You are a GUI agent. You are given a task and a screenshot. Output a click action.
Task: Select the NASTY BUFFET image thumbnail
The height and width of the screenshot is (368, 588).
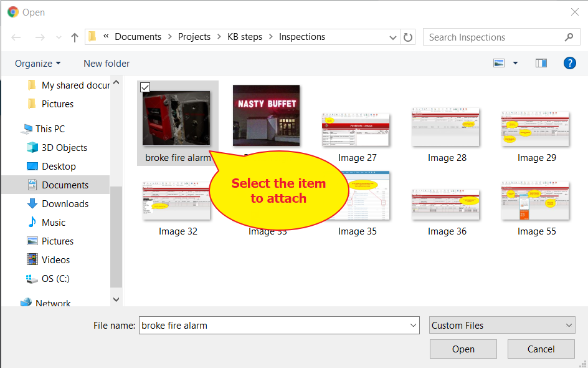click(266, 115)
